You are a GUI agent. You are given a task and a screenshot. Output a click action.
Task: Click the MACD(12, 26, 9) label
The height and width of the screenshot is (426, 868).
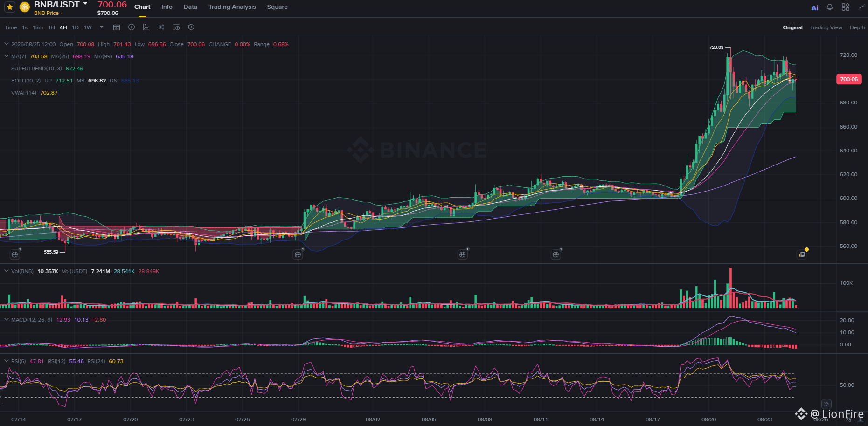[x=32, y=320]
